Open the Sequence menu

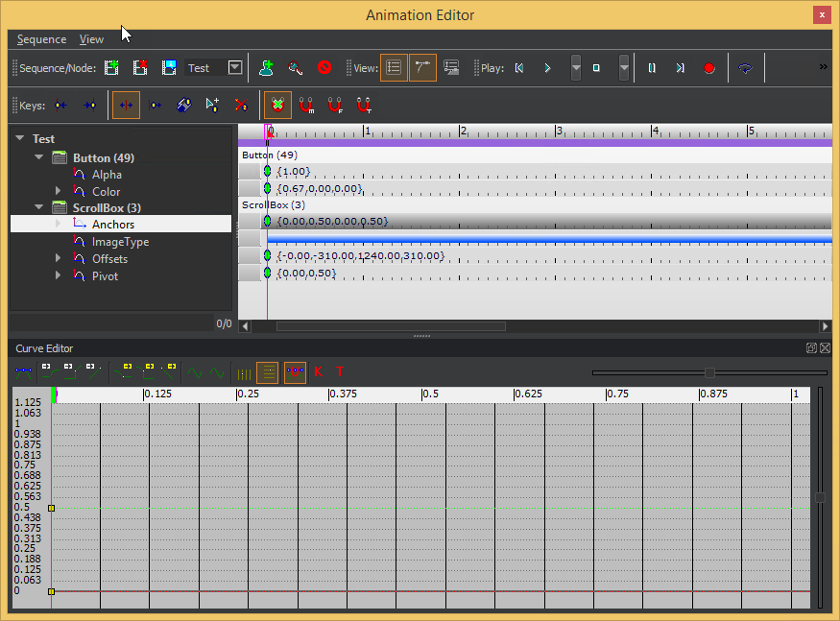pos(42,39)
